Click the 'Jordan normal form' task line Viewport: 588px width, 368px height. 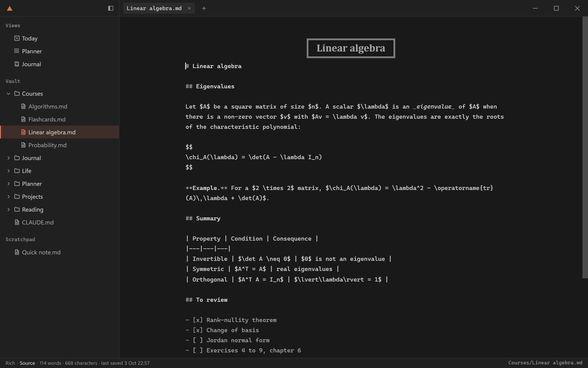[227, 340]
